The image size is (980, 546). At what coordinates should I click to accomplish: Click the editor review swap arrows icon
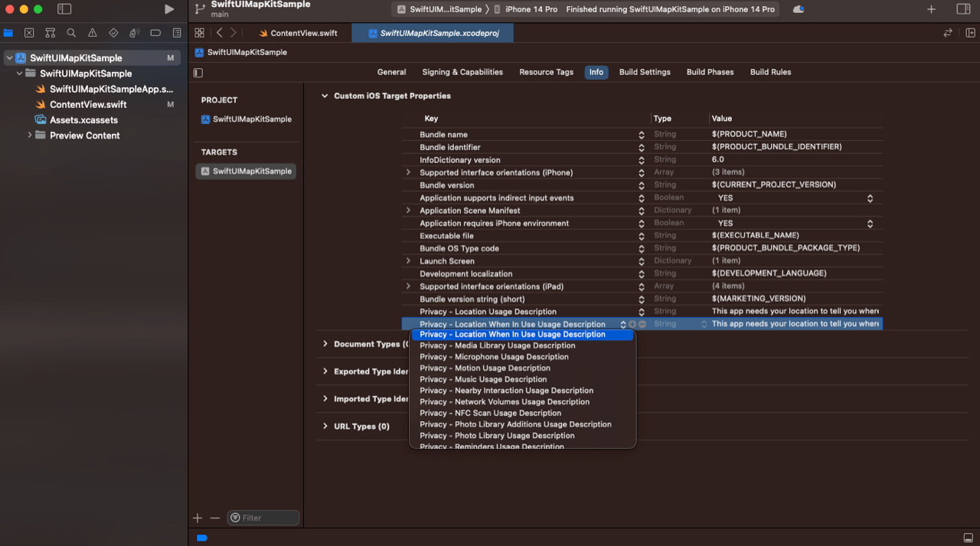tap(948, 33)
